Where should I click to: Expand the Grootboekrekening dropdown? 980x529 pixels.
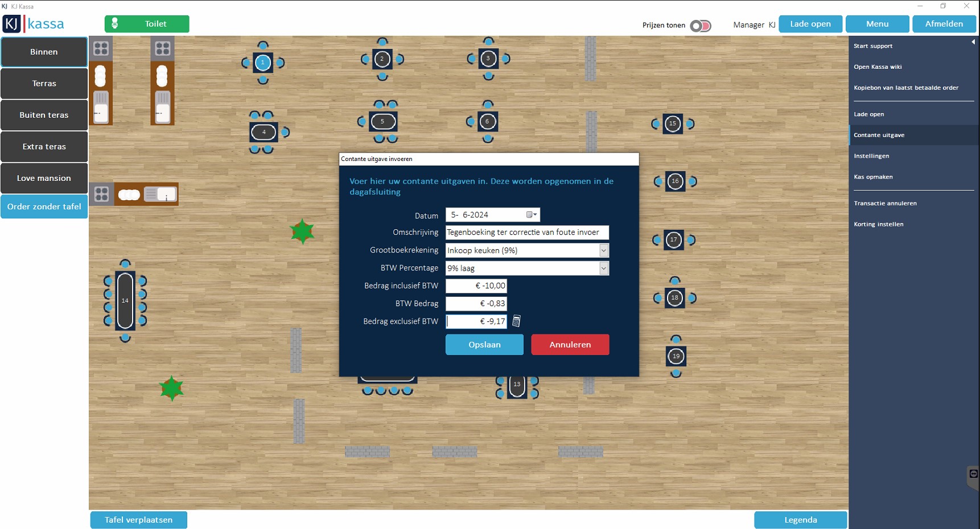click(x=603, y=250)
